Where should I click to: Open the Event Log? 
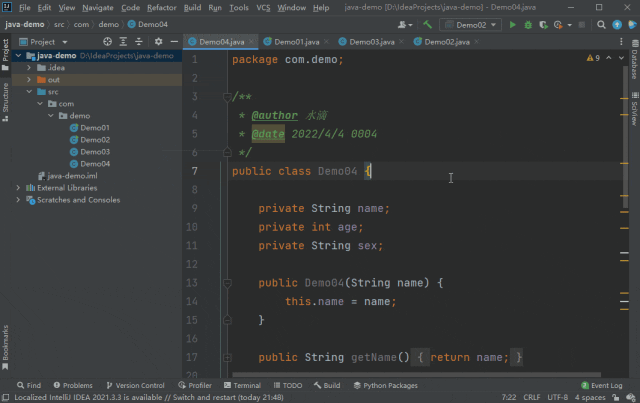606,385
